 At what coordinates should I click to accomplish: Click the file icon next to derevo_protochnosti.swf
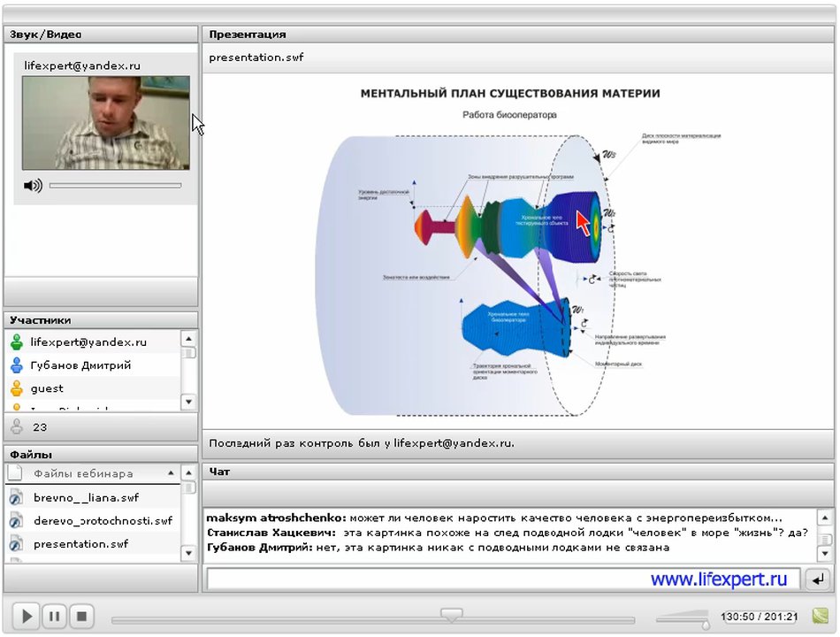point(16,520)
